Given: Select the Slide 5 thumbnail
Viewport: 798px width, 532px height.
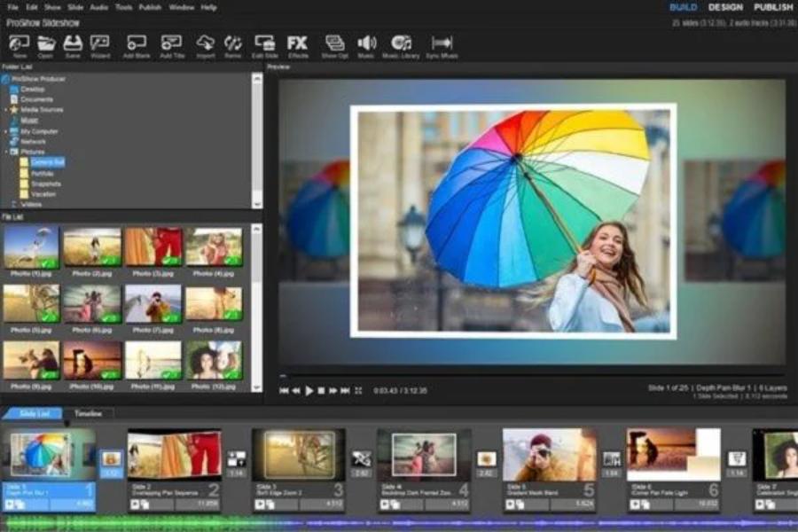Looking at the screenshot, I should pyautogui.click(x=549, y=455).
